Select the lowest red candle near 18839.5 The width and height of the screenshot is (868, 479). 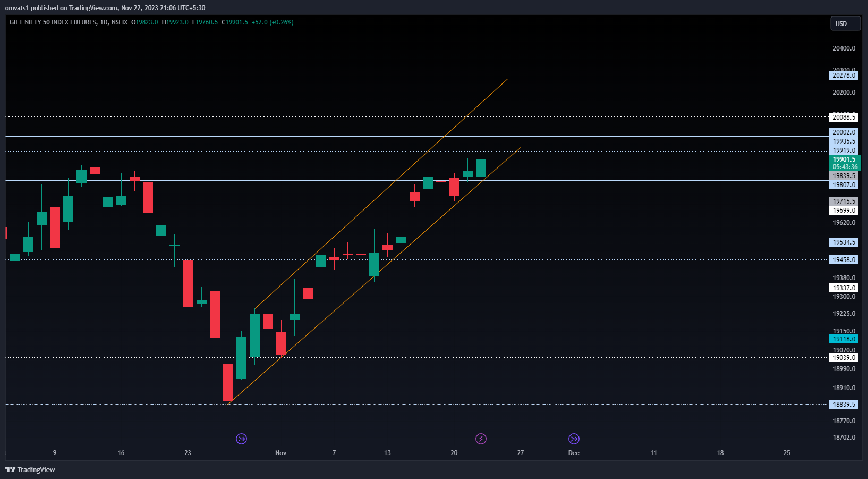click(x=228, y=382)
